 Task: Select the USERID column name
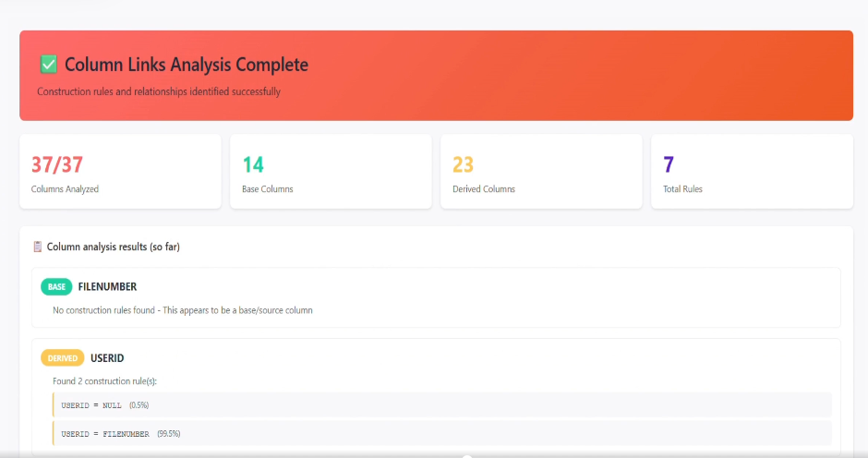point(107,358)
